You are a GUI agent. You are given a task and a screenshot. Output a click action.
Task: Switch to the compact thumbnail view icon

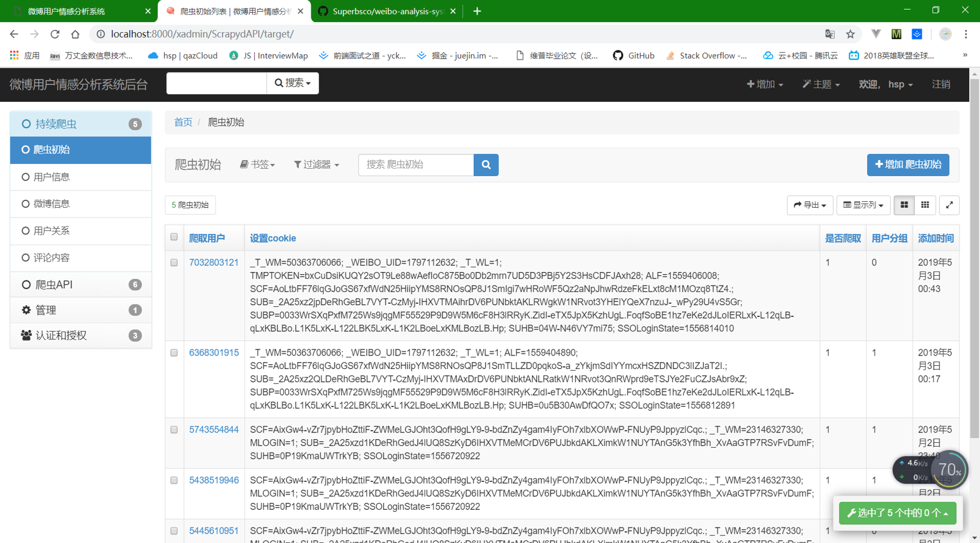click(x=925, y=205)
